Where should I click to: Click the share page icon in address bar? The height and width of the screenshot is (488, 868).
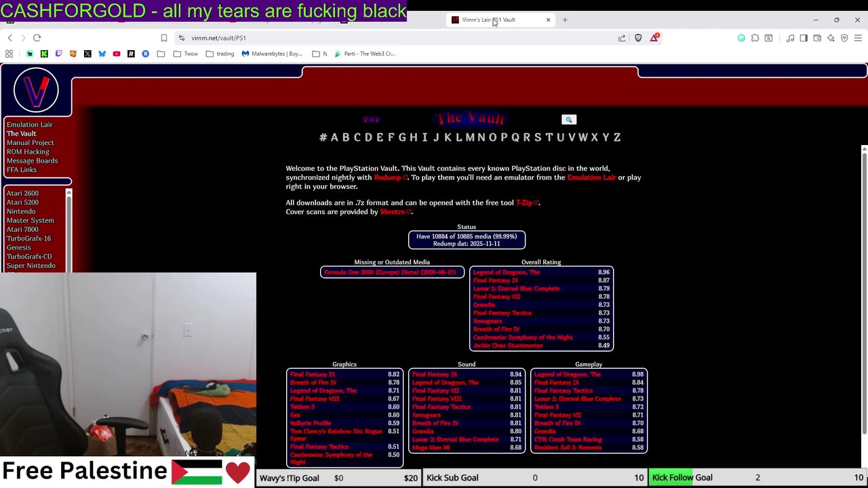point(622,38)
